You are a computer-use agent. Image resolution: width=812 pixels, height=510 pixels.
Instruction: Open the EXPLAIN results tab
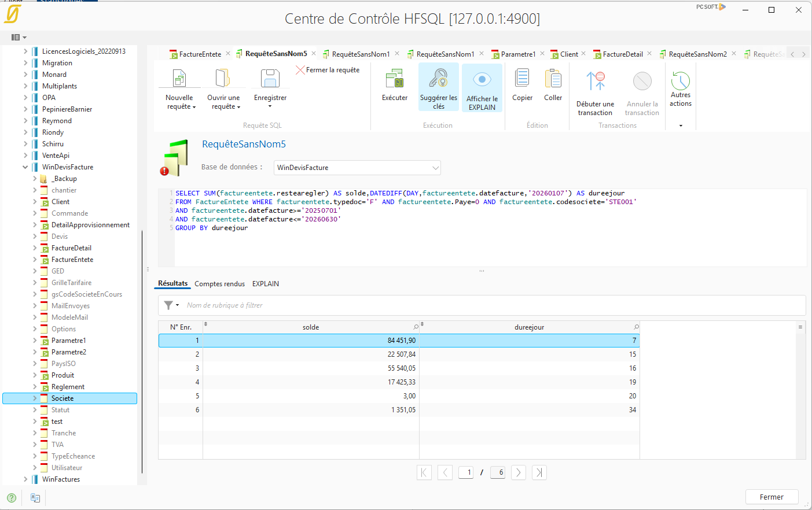266,284
